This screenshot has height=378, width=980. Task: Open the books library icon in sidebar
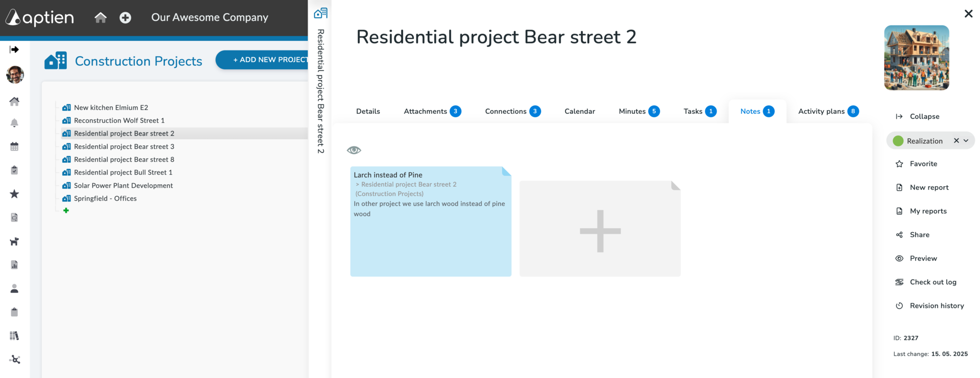14,336
